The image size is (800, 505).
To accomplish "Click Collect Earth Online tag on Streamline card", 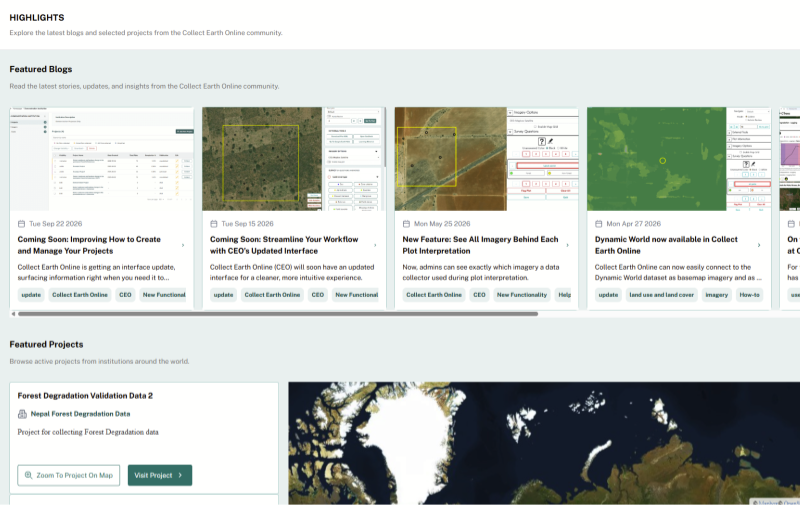I will click(272, 295).
